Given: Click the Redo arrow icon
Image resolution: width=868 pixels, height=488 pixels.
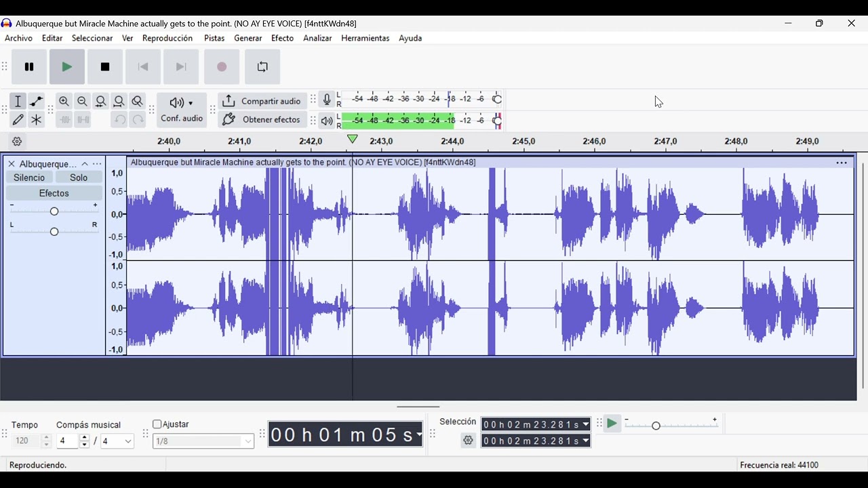Looking at the screenshot, I should (x=138, y=120).
